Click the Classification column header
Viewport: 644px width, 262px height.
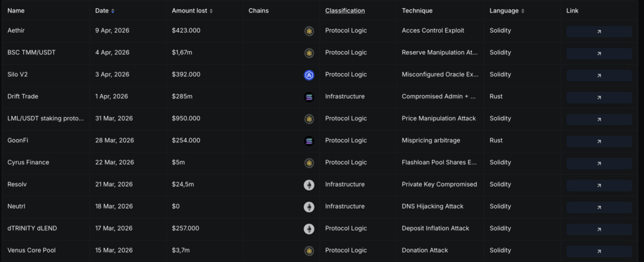click(x=345, y=11)
